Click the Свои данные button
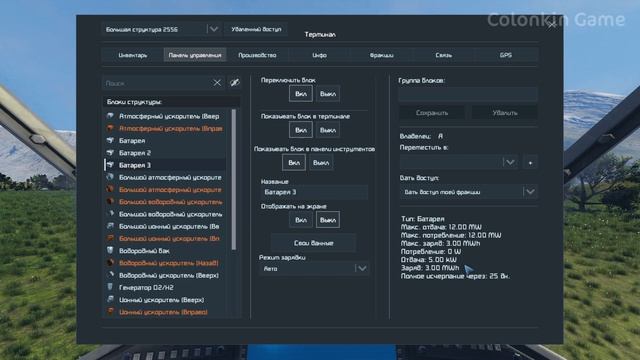The height and width of the screenshot is (360, 640). [313, 243]
